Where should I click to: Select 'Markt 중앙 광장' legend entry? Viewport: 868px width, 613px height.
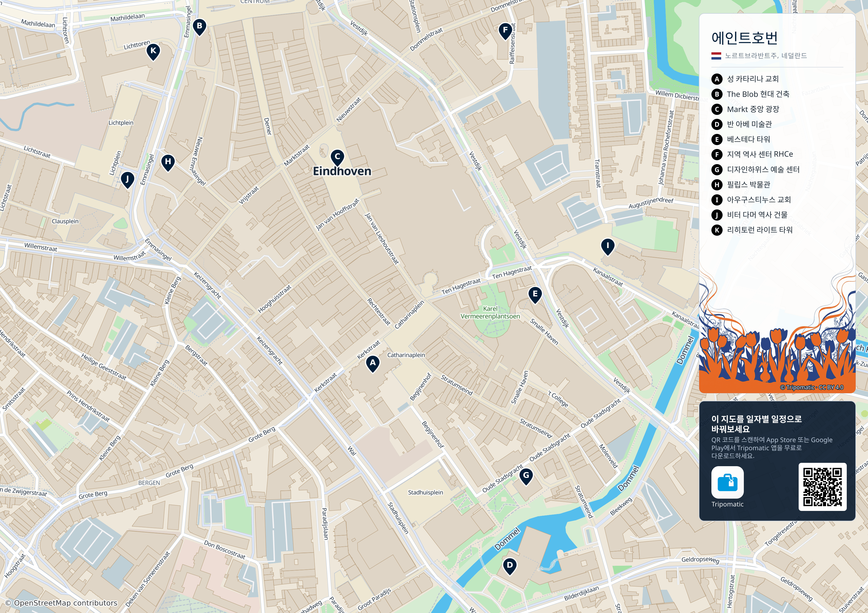click(x=753, y=109)
